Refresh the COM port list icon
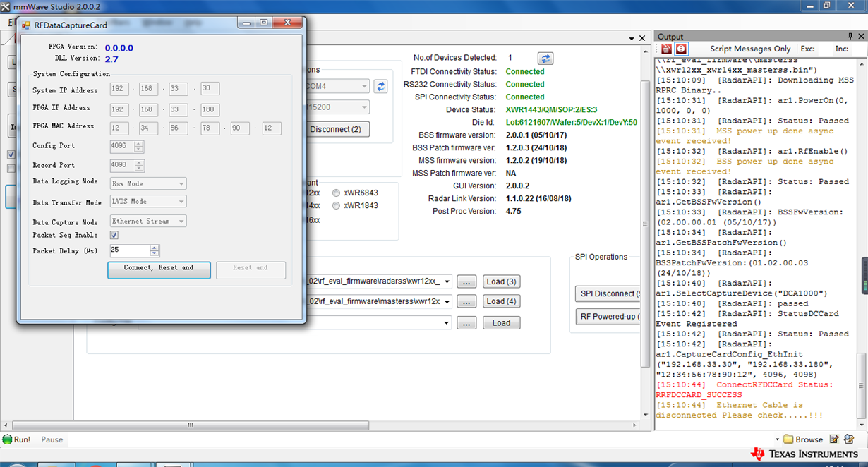The image size is (868, 467). [x=380, y=86]
